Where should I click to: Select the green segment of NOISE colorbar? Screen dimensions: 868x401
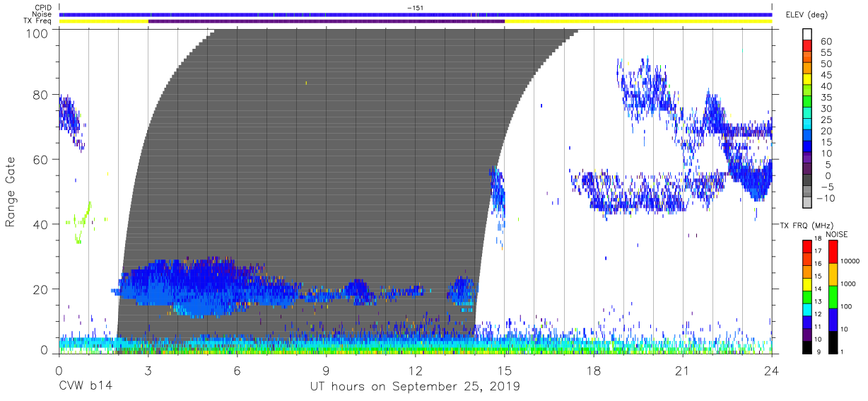[833, 296]
